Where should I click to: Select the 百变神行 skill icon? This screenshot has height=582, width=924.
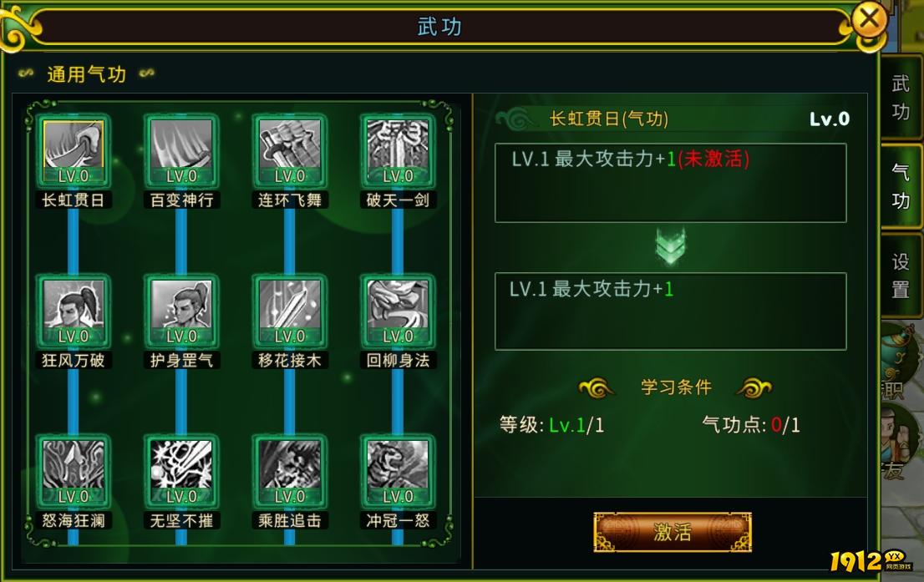click(x=181, y=151)
